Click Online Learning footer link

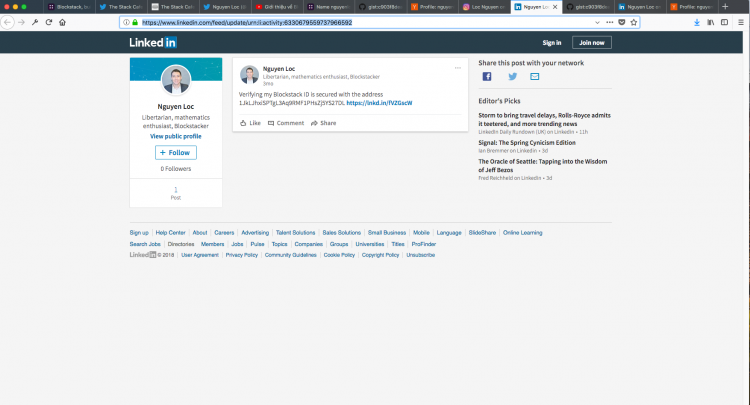click(522, 233)
